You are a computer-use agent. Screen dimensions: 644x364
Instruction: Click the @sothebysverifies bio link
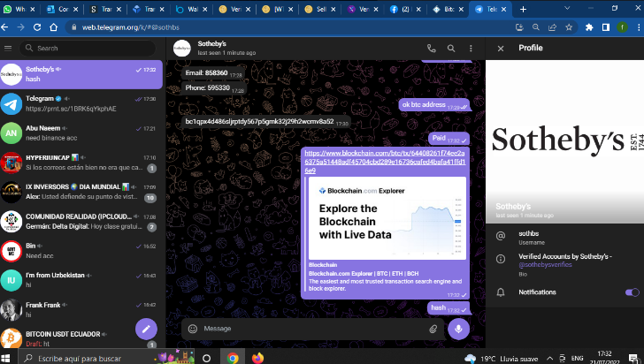point(545,265)
